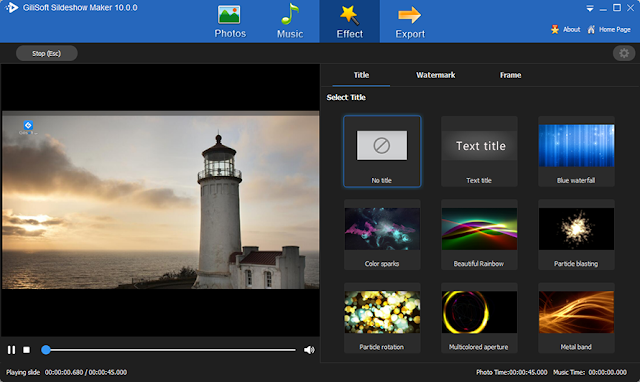Choose the Particle blasting title

pyautogui.click(x=576, y=235)
